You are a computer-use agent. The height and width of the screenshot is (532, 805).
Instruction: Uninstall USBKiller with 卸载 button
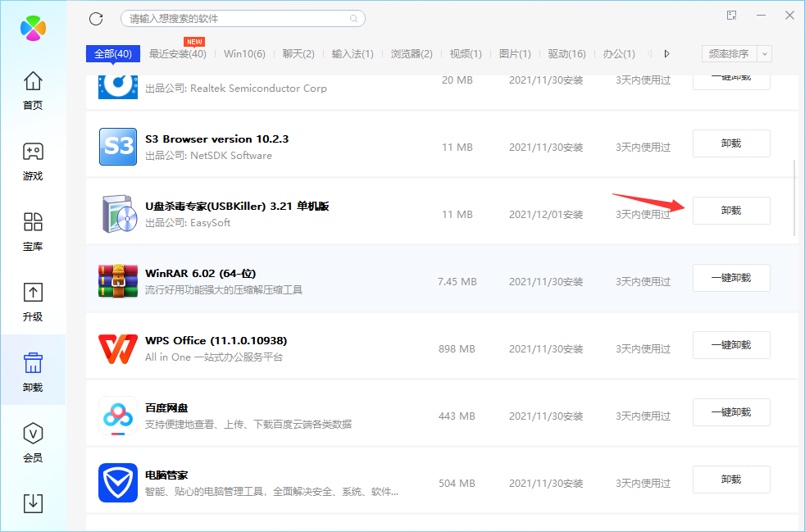(x=731, y=211)
